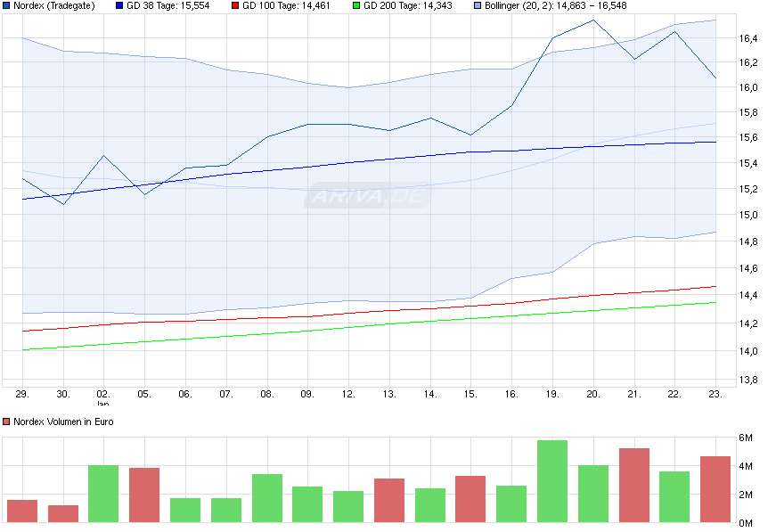Click the '14.' date axis label
Viewport: 776px width, 532px height.
coord(430,394)
